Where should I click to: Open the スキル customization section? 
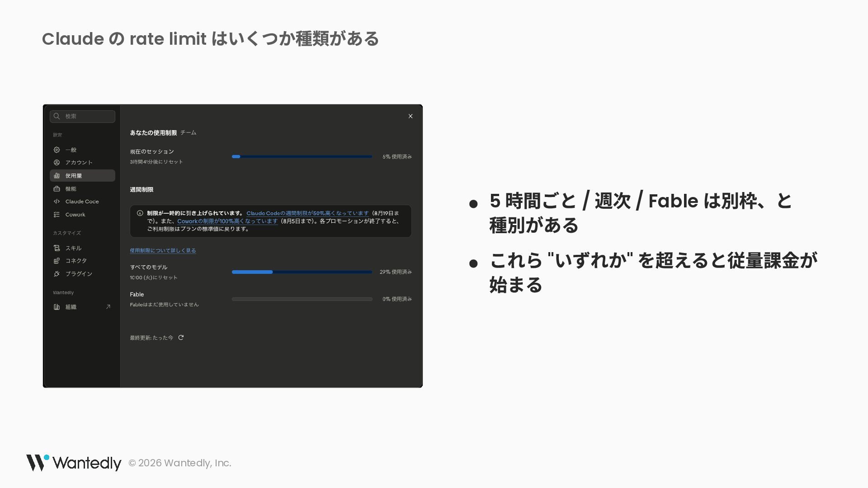82,248
